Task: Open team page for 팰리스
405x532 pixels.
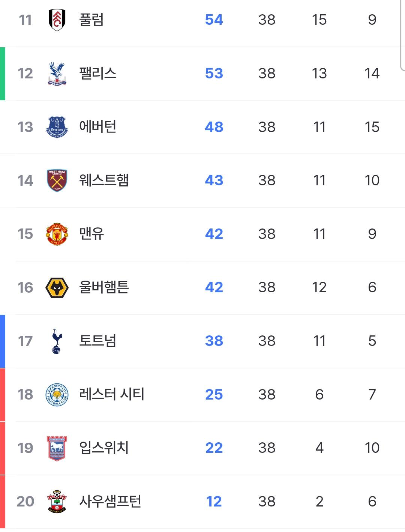Action: point(98,73)
